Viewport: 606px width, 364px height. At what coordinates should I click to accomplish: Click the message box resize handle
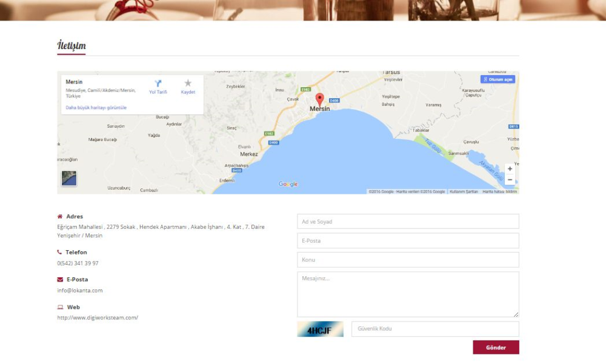pyautogui.click(x=516, y=314)
